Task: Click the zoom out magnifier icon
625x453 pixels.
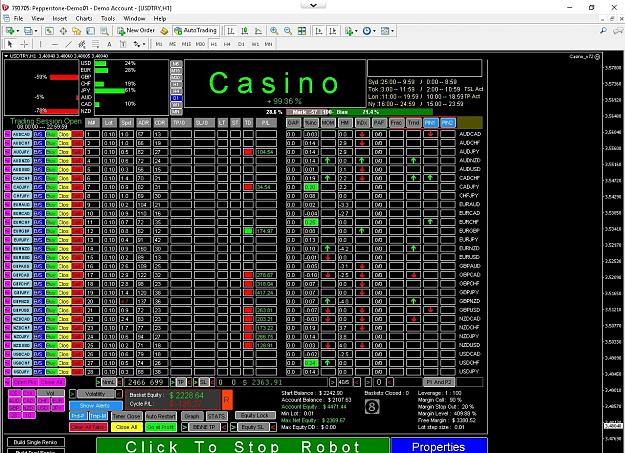Action: pyautogui.click(x=288, y=31)
